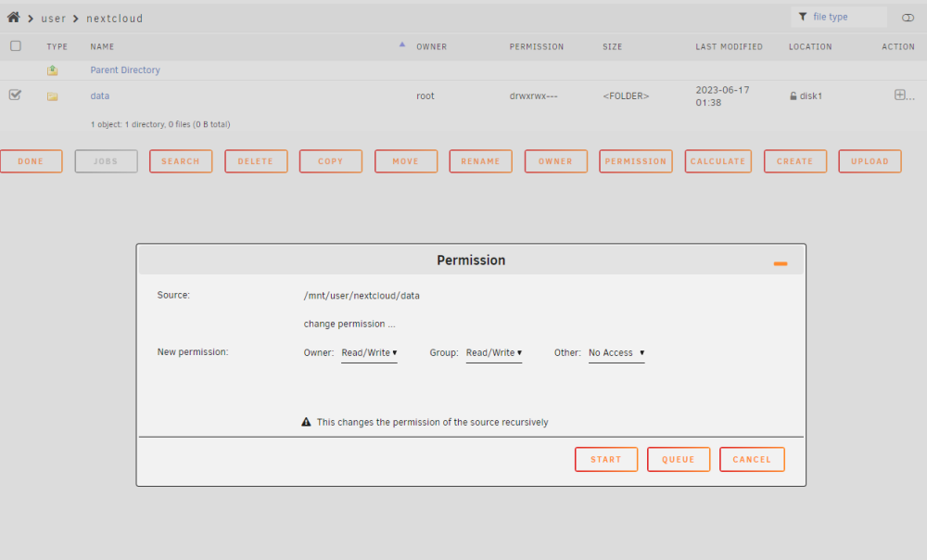Open the 'nextcloud' breadcrumb folder

tap(115, 19)
